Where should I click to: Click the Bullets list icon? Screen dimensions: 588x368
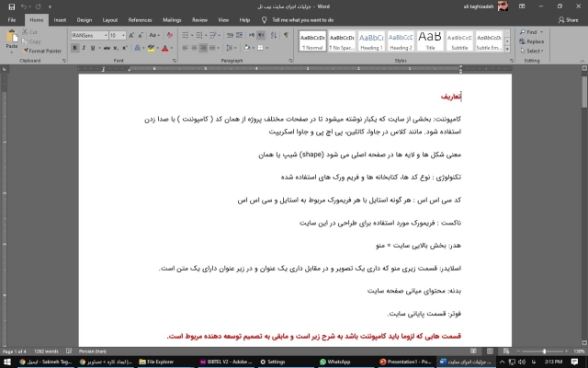pos(186,35)
